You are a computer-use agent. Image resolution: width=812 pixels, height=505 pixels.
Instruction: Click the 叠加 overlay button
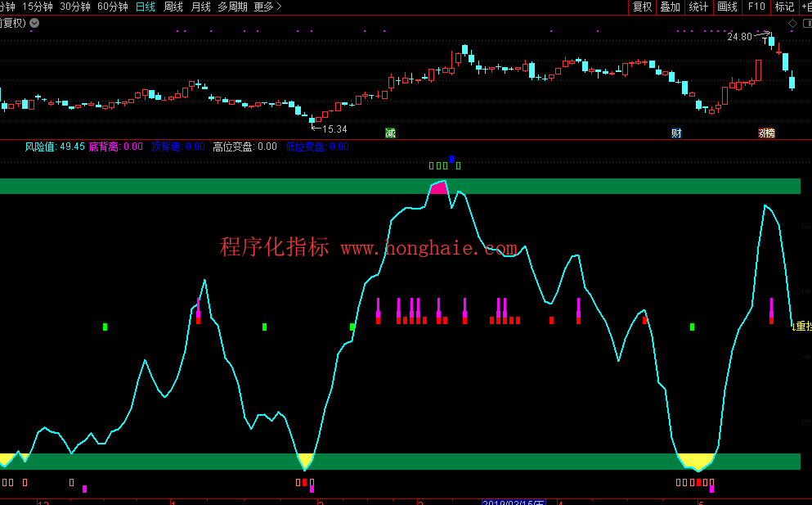point(670,7)
